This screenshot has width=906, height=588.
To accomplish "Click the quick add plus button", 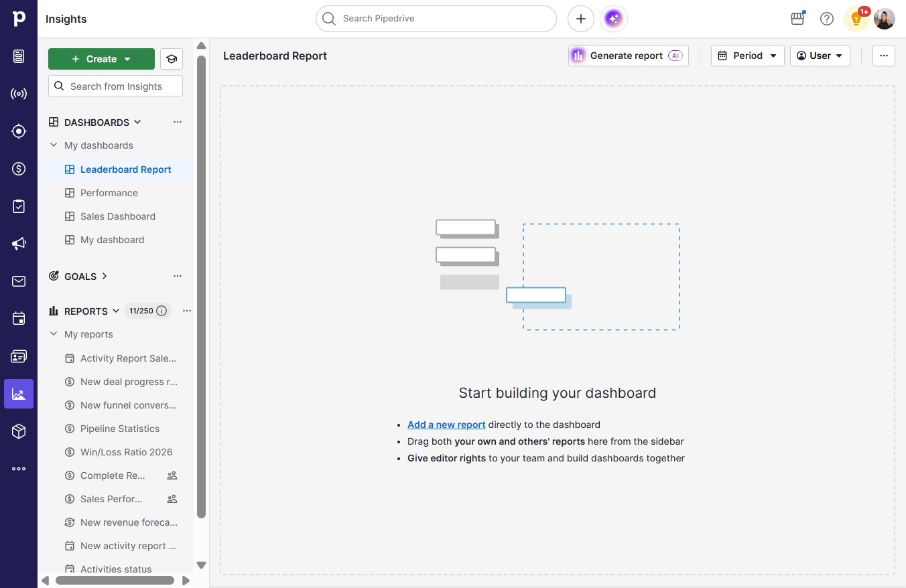I will point(581,19).
